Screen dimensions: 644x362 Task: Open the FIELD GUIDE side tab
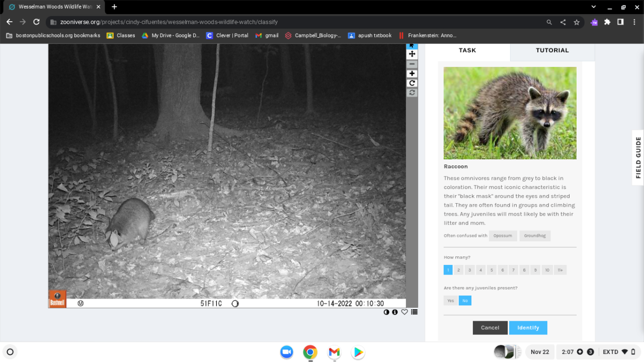click(638, 157)
